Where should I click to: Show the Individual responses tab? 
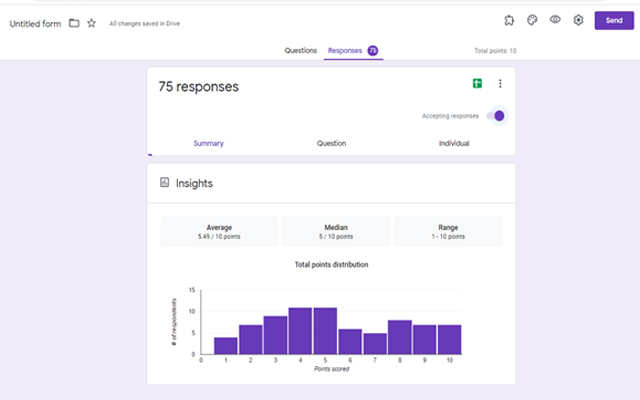[x=454, y=143]
